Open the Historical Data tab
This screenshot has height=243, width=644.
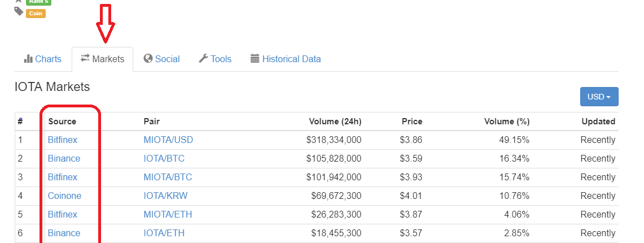291,59
